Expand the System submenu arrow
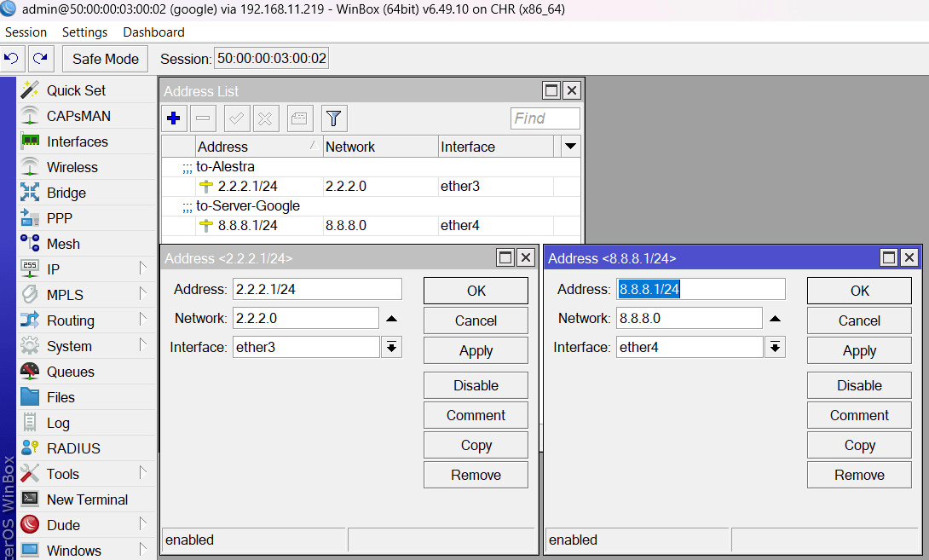Image resolution: width=929 pixels, height=560 pixels. pyautogui.click(x=143, y=344)
